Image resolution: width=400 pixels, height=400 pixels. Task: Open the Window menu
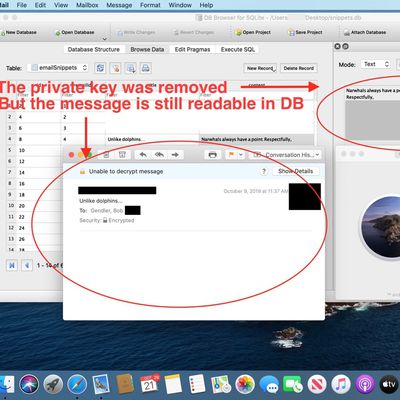tap(180, 5)
